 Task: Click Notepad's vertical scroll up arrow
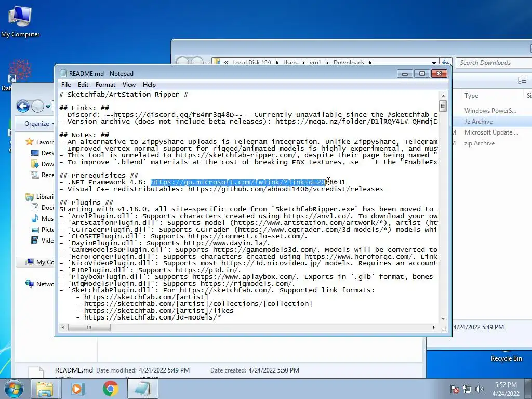click(443, 96)
